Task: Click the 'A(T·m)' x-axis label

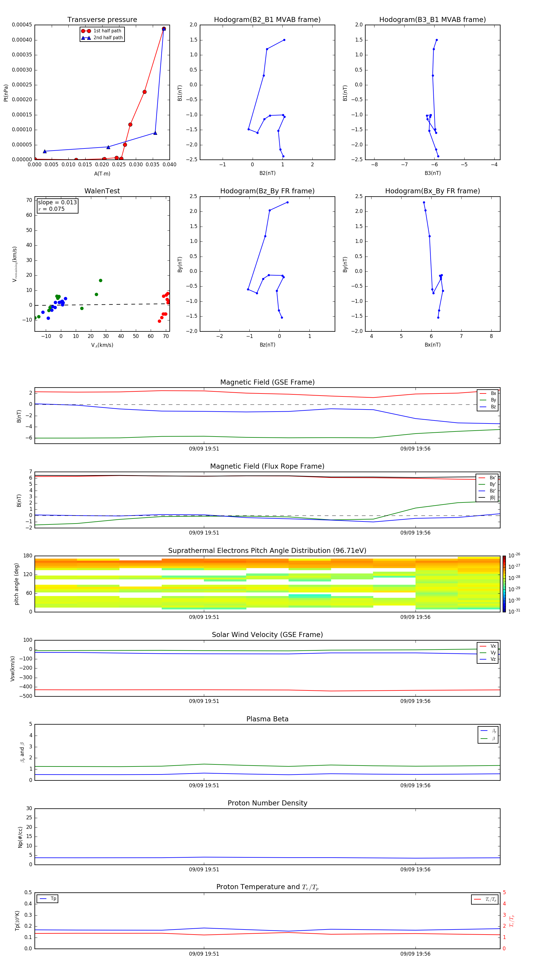Action: (102, 174)
